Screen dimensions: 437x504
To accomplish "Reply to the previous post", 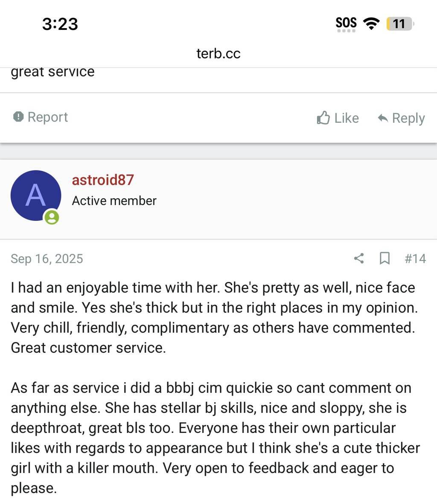I will [x=401, y=118].
